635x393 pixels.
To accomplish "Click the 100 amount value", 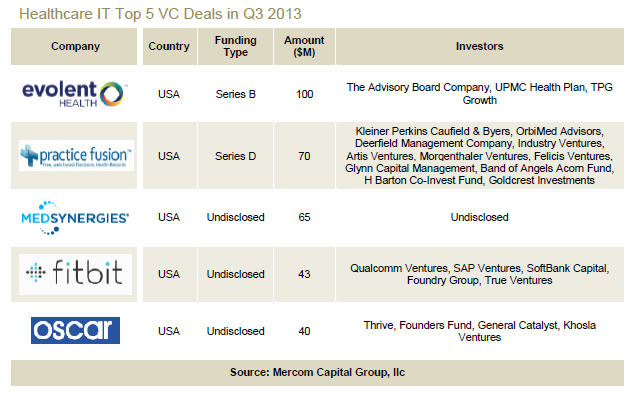I will [305, 94].
